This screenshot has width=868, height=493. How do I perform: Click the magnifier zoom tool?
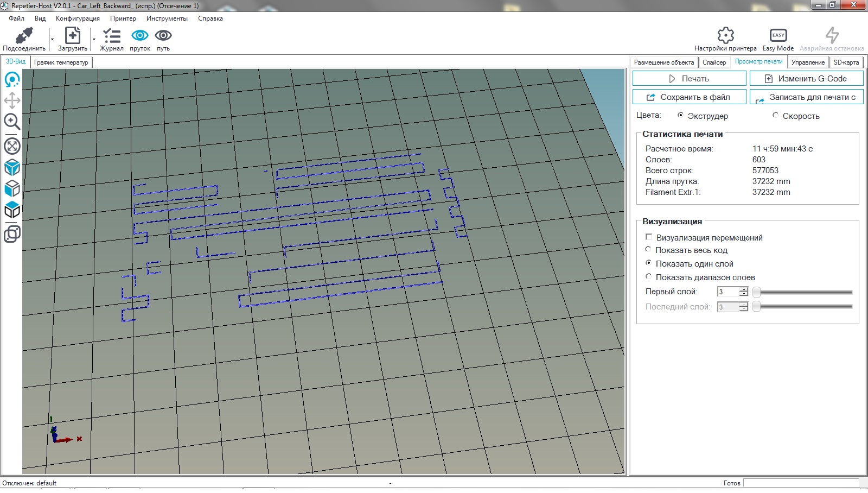click(12, 122)
